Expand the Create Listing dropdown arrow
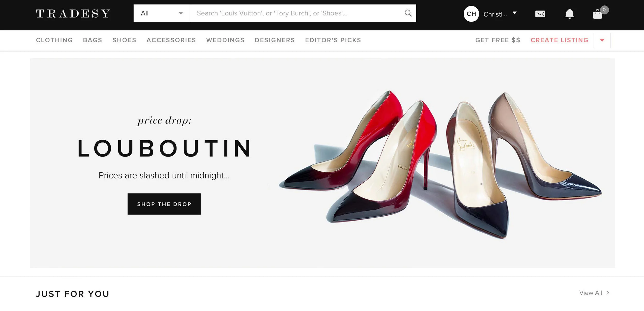Viewport: 644px width, 311px height. point(602,40)
